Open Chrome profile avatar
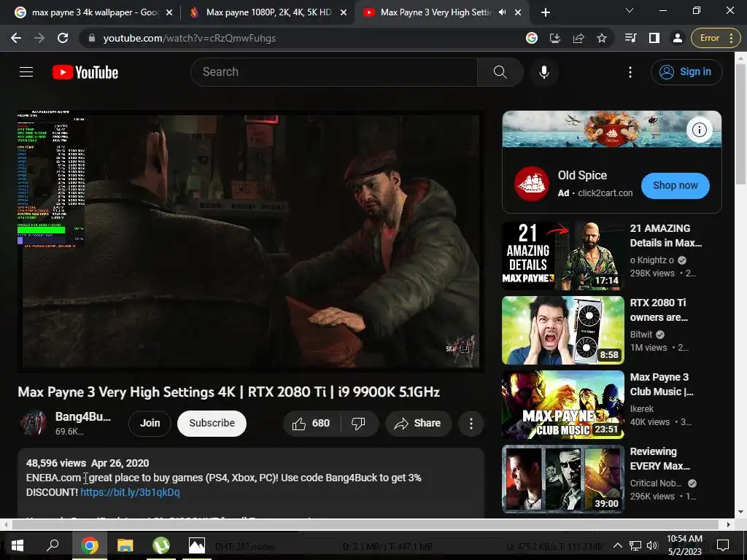 point(677,38)
